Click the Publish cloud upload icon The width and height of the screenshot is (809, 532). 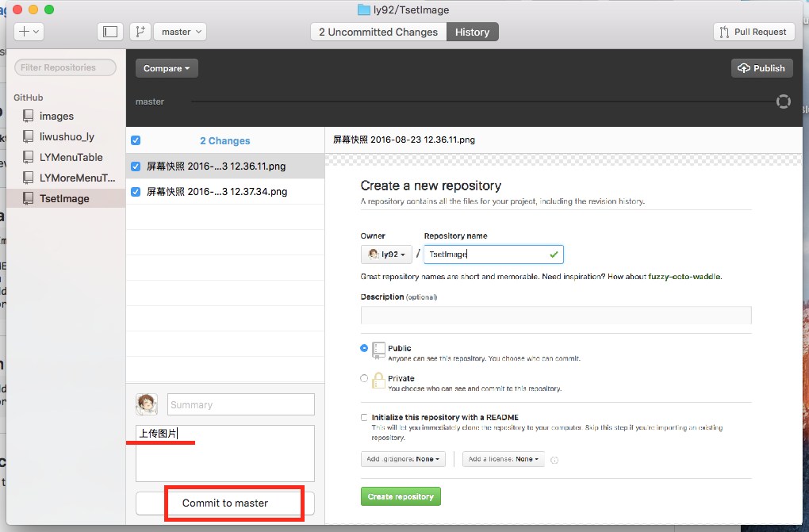point(743,68)
